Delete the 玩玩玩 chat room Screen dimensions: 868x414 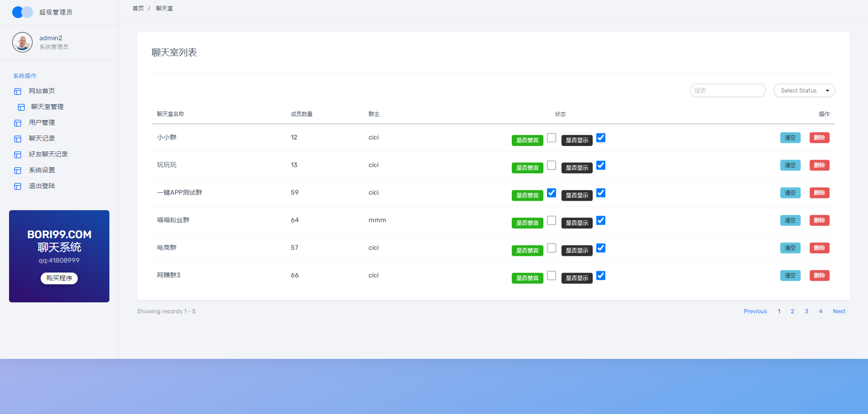click(820, 165)
